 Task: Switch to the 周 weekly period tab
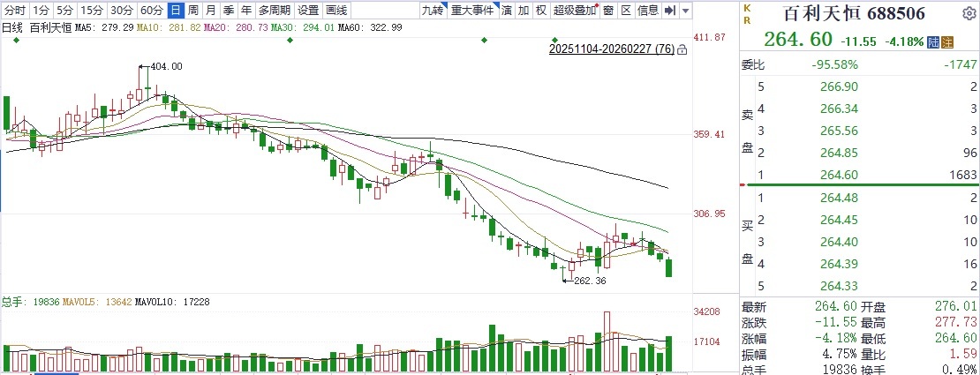pos(192,11)
